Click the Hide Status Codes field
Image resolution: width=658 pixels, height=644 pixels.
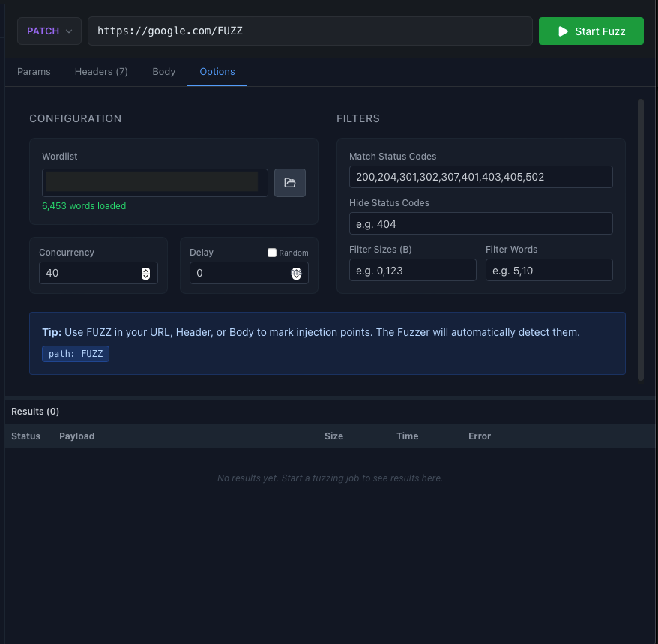point(480,223)
